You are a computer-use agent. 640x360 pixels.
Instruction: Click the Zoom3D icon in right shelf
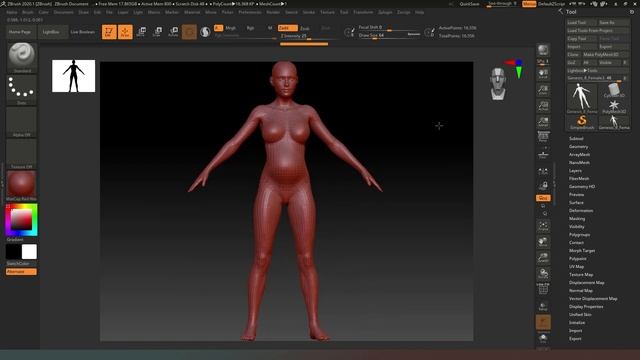(x=543, y=258)
